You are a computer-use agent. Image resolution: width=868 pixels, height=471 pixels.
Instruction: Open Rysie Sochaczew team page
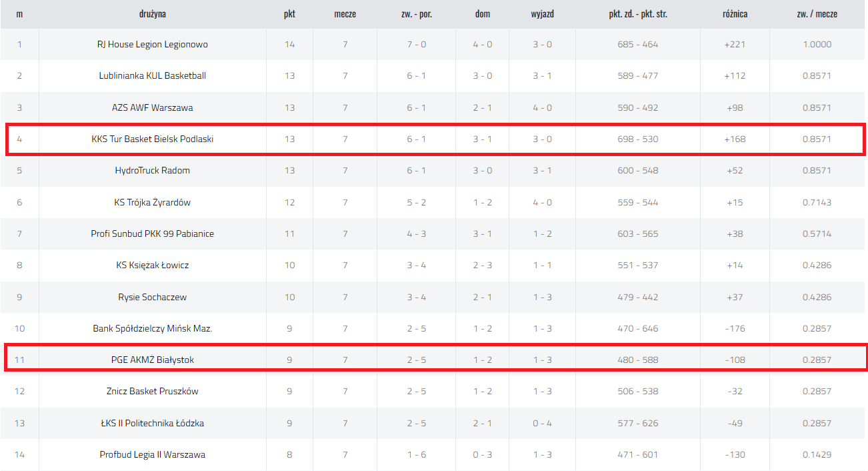coord(152,297)
